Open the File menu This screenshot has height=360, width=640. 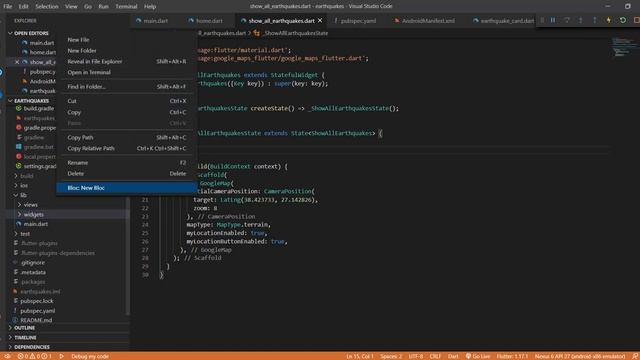[x=8, y=6]
